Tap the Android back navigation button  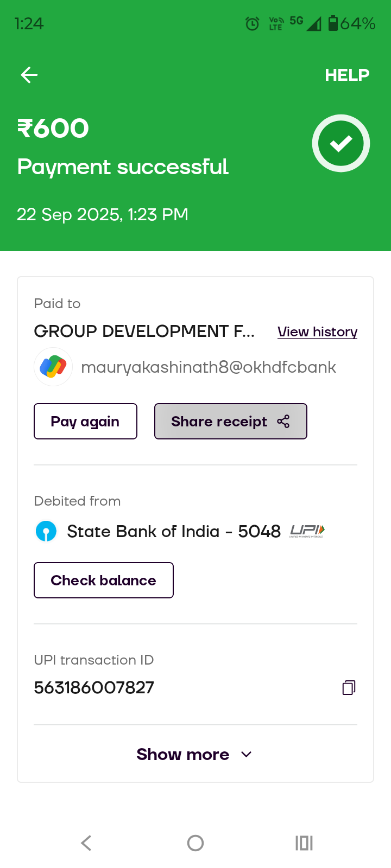tap(86, 843)
